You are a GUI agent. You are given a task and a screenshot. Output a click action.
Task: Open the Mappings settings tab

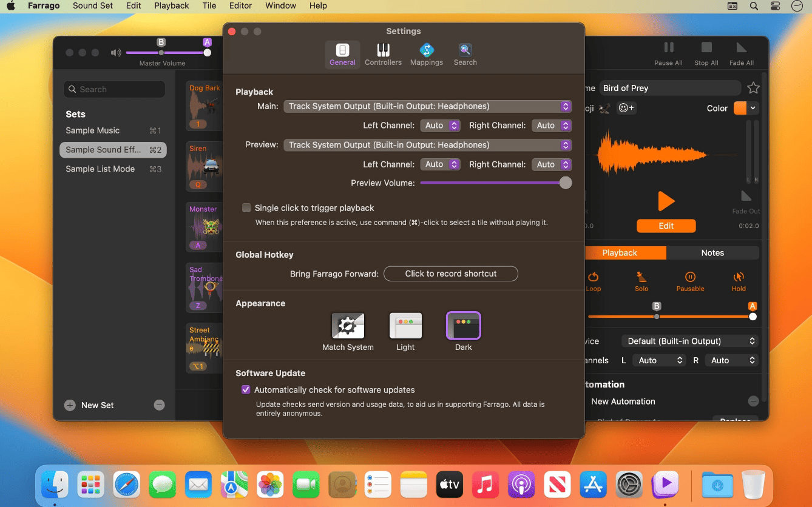[426, 55]
